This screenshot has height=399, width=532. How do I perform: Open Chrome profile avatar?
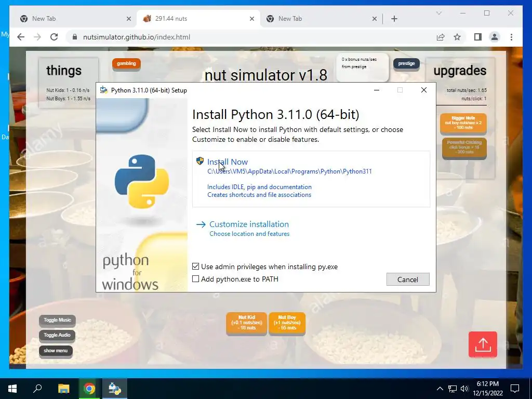click(495, 37)
